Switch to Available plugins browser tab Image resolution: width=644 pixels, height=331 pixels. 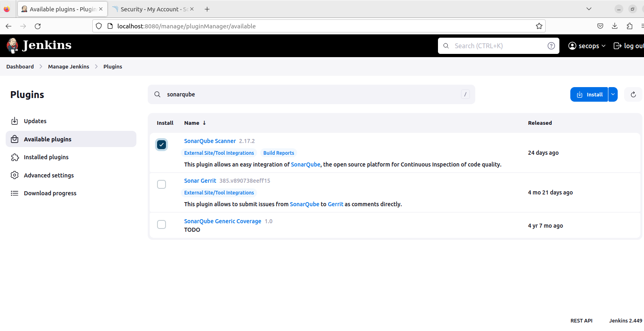(x=63, y=9)
